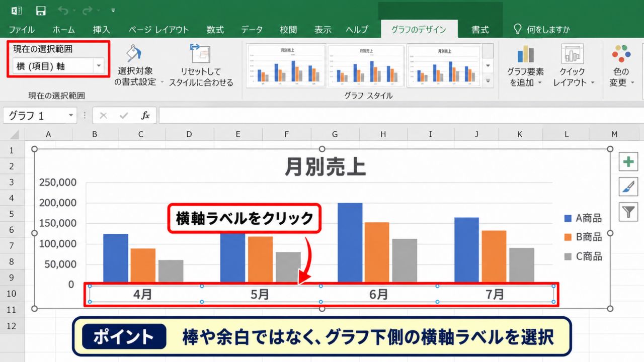Click the chart title 月別売上
The height and width of the screenshot is (362, 644).
[x=325, y=167]
